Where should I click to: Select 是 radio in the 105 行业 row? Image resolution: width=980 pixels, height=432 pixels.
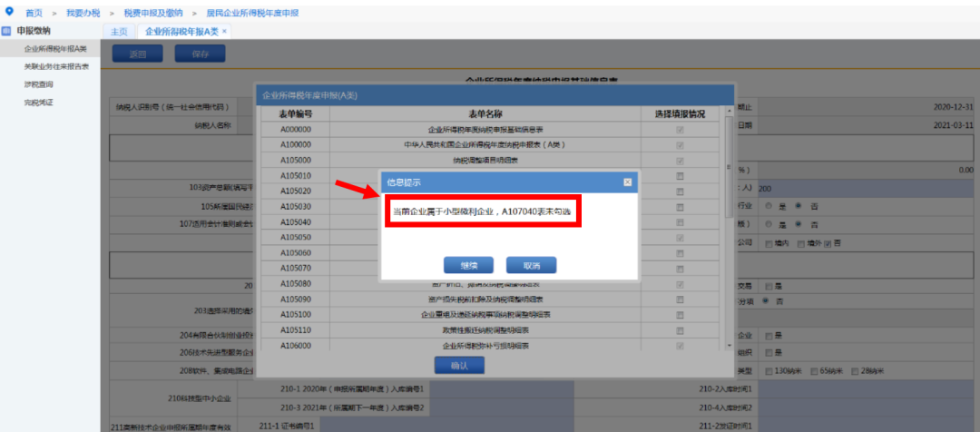(769, 206)
